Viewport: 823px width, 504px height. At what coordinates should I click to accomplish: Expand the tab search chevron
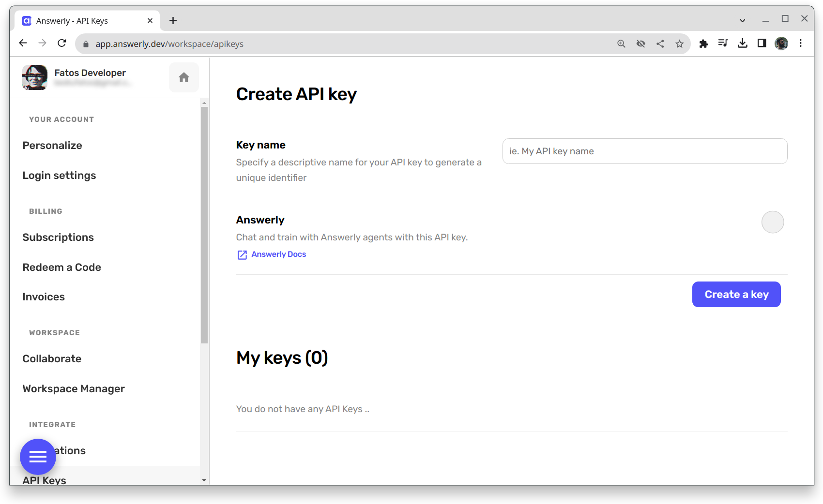[x=742, y=20]
